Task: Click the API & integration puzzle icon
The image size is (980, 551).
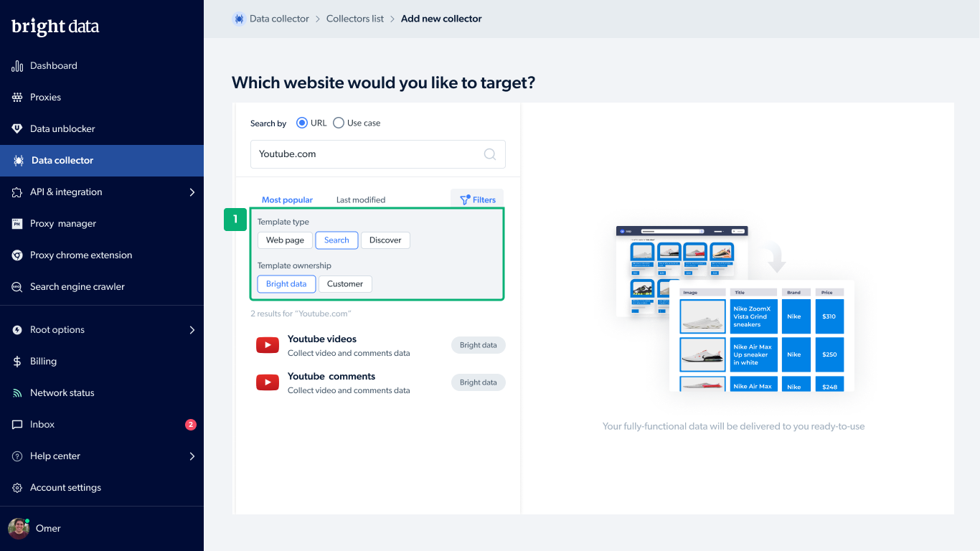Action: pyautogui.click(x=17, y=192)
